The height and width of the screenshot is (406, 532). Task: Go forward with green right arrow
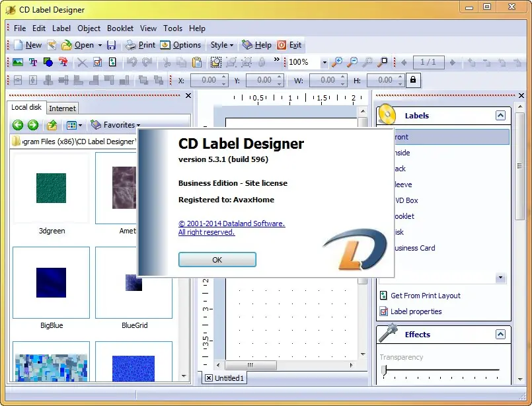33,125
